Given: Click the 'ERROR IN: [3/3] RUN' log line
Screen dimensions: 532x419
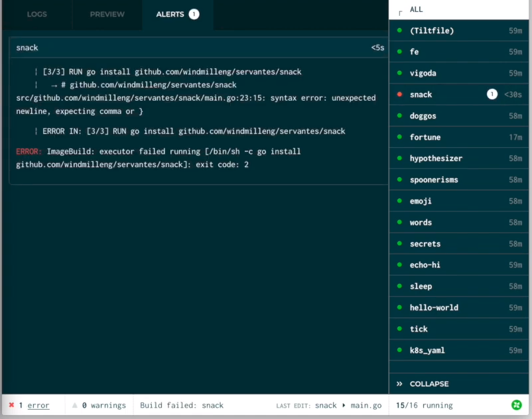Looking at the screenshot, I should (x=194, y=131).
